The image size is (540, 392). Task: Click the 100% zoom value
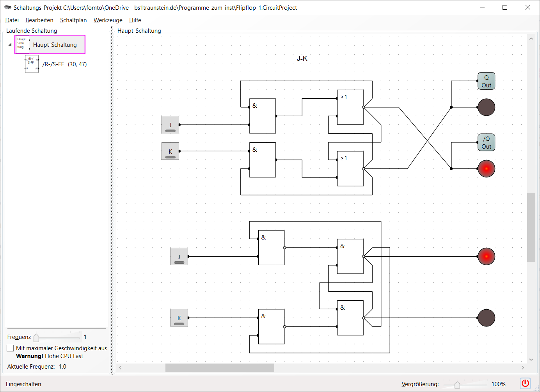tap(498, 384)
